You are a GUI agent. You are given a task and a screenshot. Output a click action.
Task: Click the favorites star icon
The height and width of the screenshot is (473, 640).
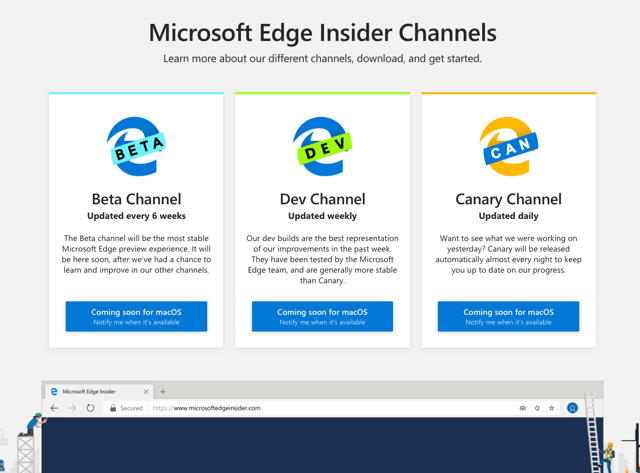[552, 408]
